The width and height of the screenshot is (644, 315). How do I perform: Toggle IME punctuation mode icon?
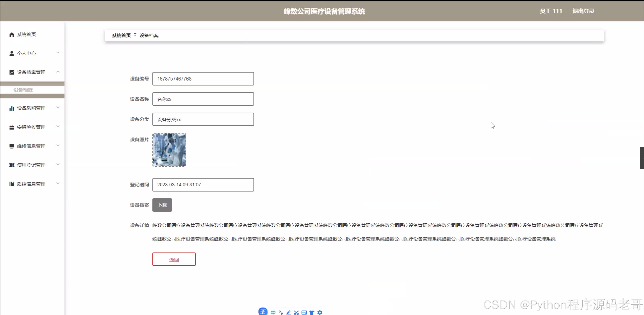coord(281,312)
